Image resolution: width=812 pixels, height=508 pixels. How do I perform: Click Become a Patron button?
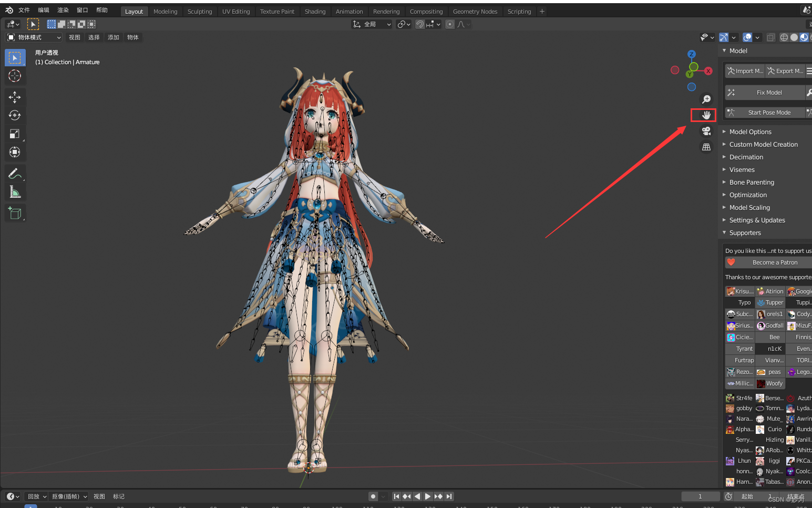click(769, 262)
